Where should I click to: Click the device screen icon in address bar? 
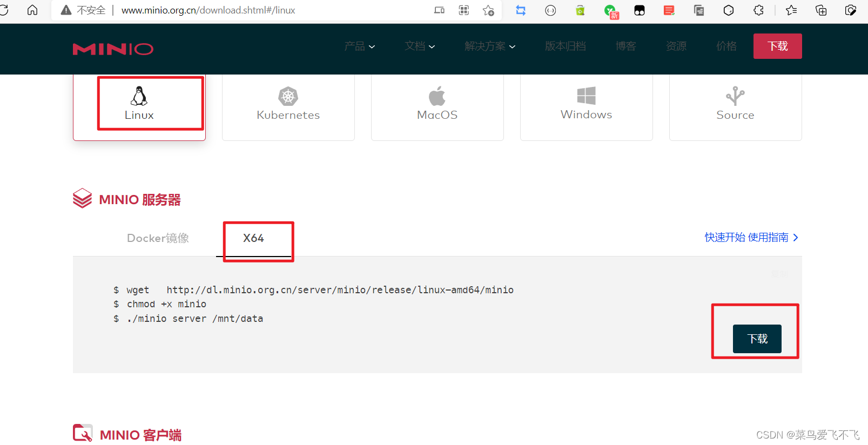pyautogui.click(x=439, y=10)
